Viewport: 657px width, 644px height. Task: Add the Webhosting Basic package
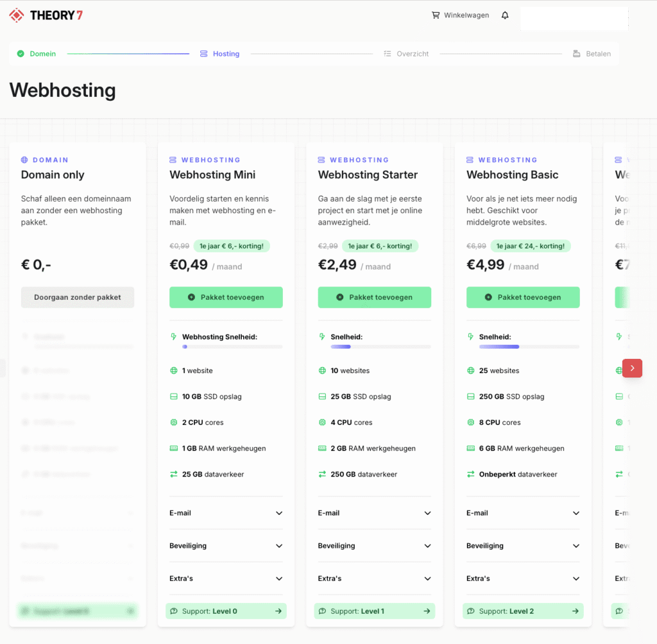click(523, 297)
